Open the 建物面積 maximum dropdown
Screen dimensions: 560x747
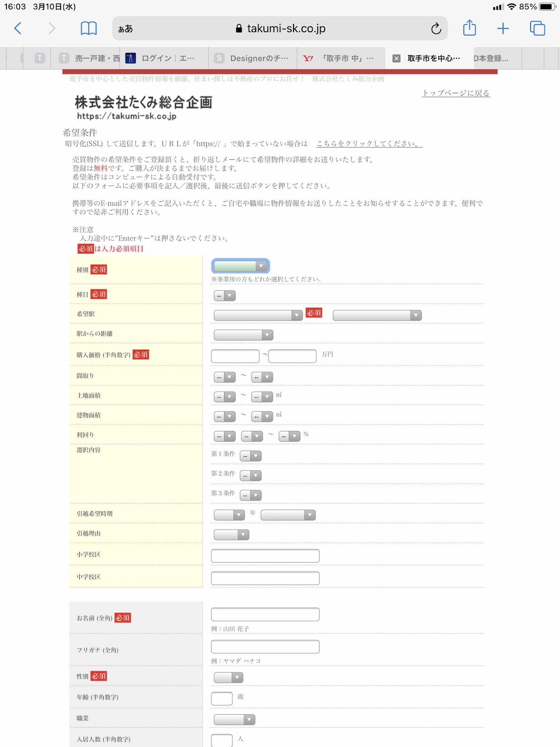point(262,416)
